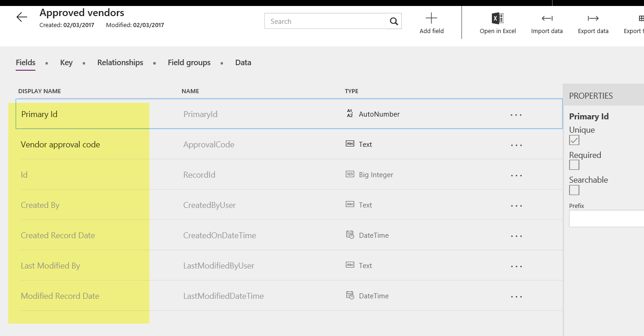
Task: Click the Big Integer type icon
Action: click(x=350, y=174)
